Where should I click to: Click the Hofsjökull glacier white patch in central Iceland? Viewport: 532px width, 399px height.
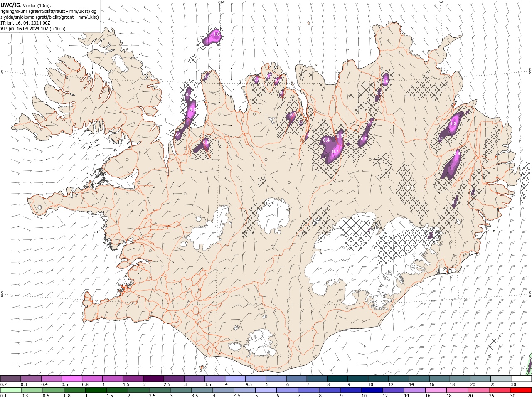coord(273,216)
